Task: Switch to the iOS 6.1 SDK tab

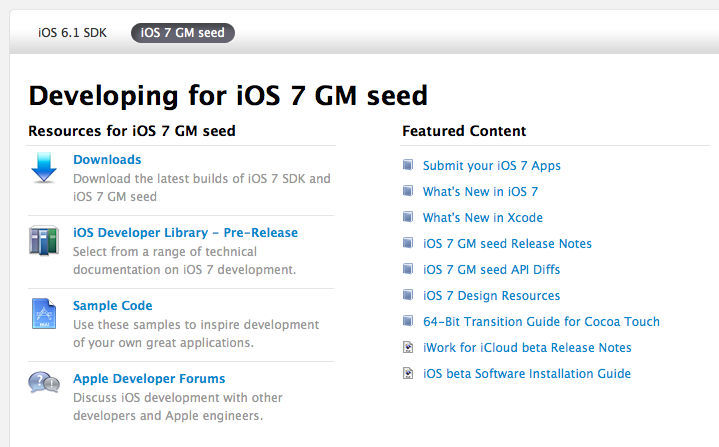Action: 71,33
